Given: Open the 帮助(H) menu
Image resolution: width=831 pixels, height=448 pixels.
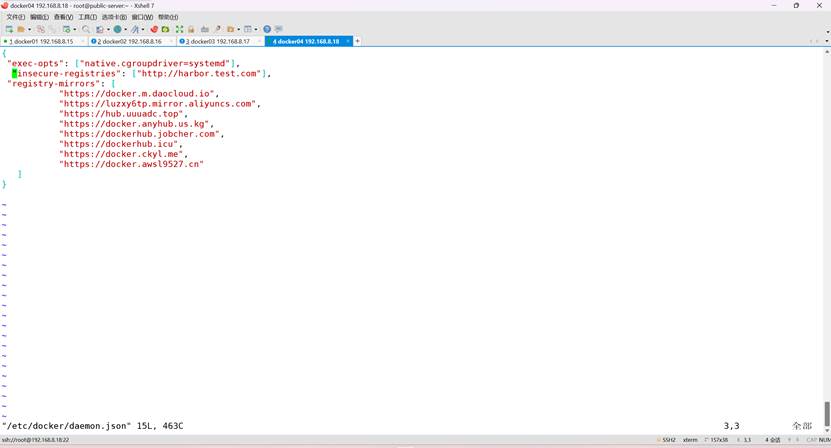Looking at the screenshot, I should coord(168,17).
